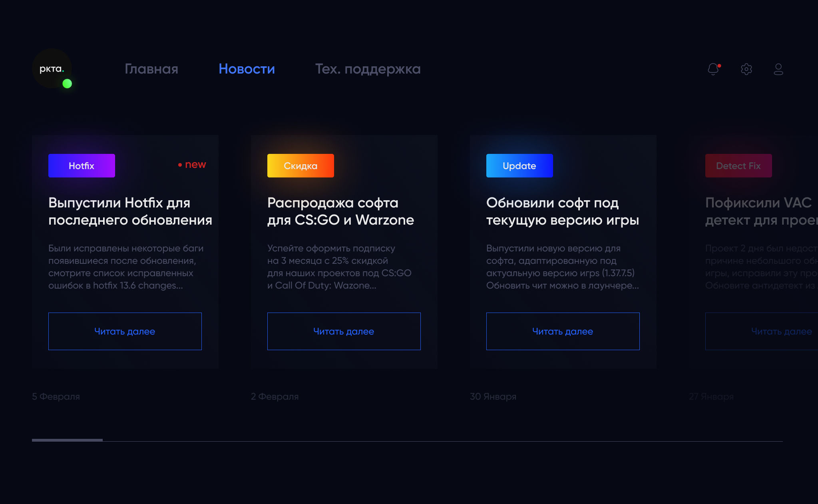This screenshot has height=504, width=818.
Task: Open the Обновили софт под текущую версию headline
Action: point(562,211)
